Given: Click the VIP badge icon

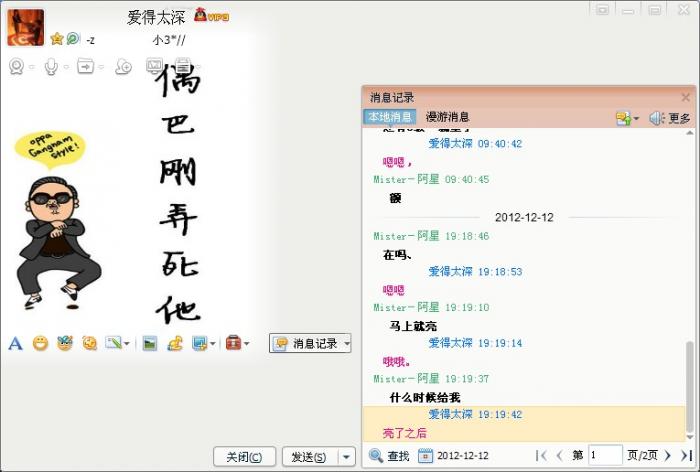Looking at the screenshot, I should [x=212, y=15].
